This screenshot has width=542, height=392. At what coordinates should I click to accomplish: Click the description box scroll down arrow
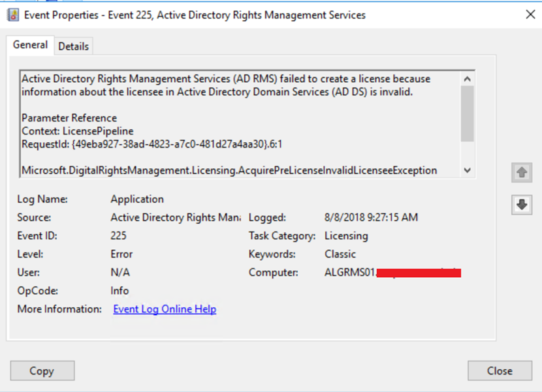click(x=468, y=170)
